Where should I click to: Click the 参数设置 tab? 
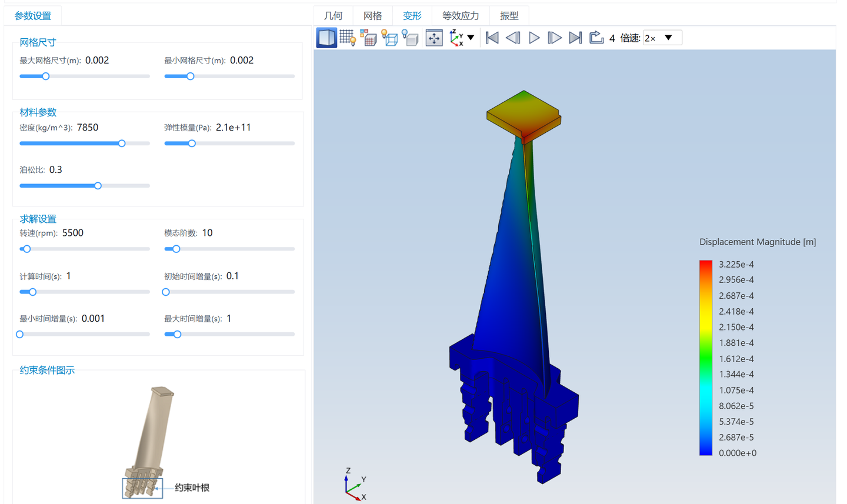[x=32, y=16]
